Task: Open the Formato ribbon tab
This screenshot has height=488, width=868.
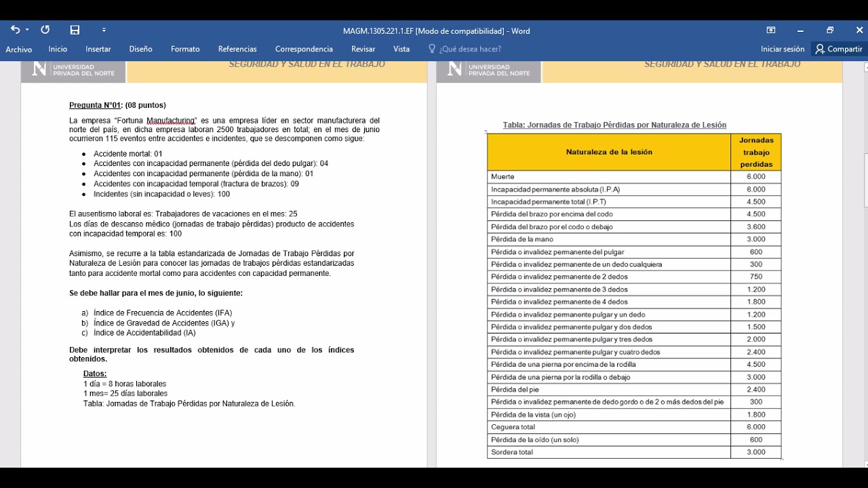Action: pyautogui.click(x=185, y=49)
